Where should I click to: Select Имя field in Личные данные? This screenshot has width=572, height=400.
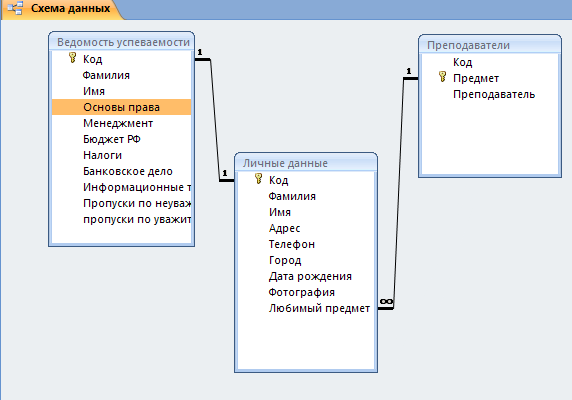[x=306, y=212]
